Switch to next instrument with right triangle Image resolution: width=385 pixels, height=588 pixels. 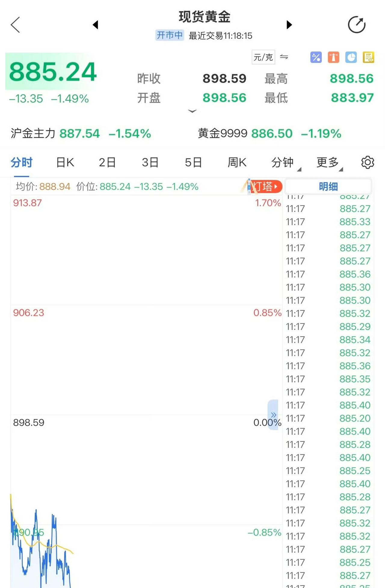(289, 25)
